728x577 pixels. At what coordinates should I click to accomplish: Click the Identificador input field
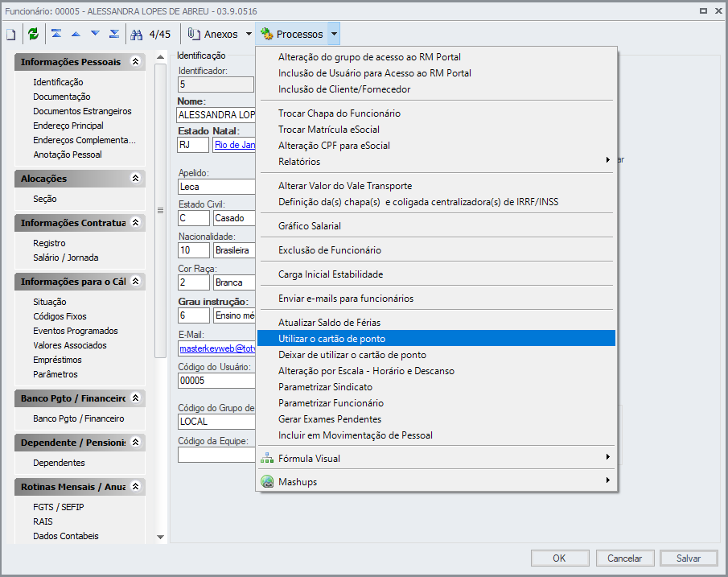pos(216,84)
